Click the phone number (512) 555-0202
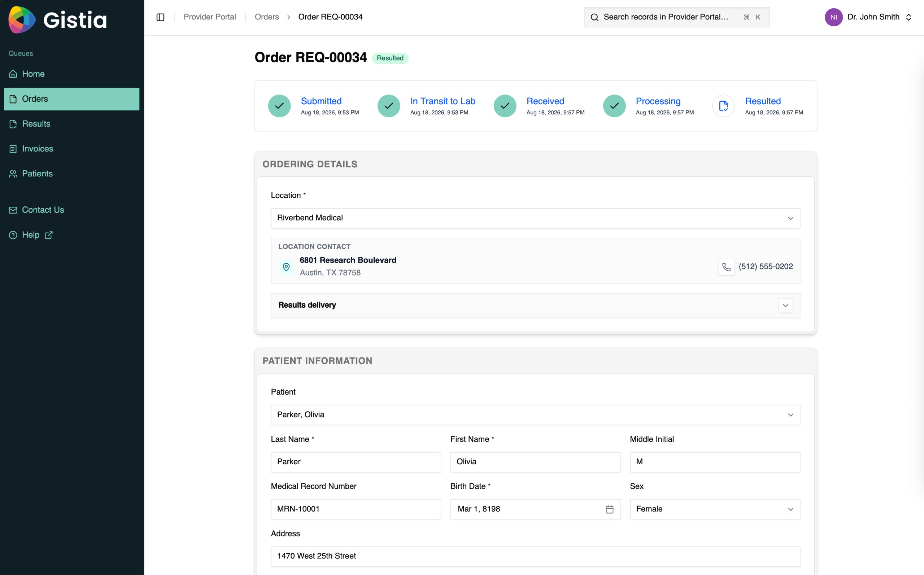 [x=766, y=267]
